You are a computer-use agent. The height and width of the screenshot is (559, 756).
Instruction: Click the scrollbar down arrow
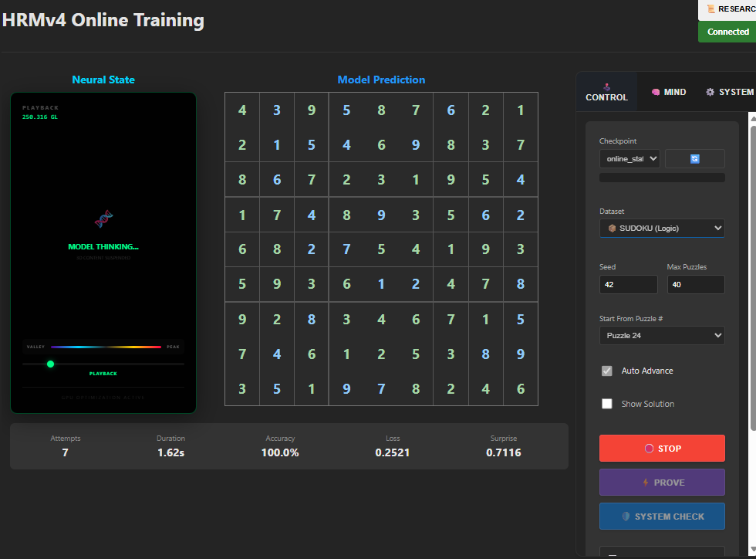[753, 549]
